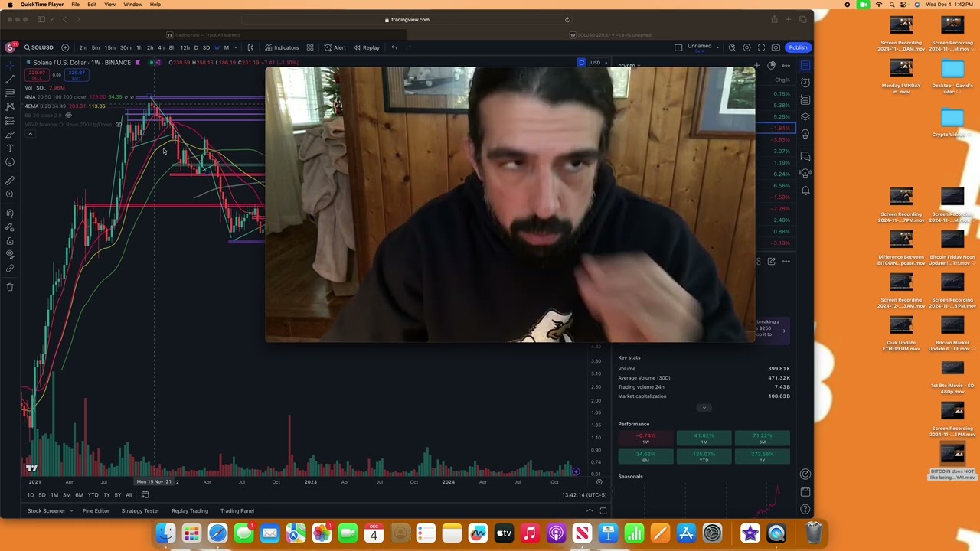Choose the W weekly timeframe
This screenshot has width=980, height=551.
217,47
